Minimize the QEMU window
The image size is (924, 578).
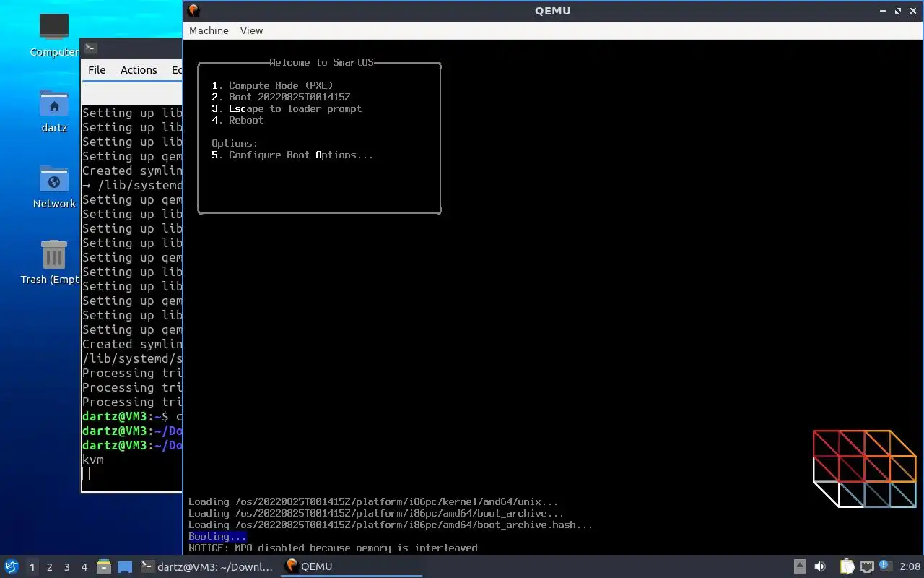pos(884,11)
